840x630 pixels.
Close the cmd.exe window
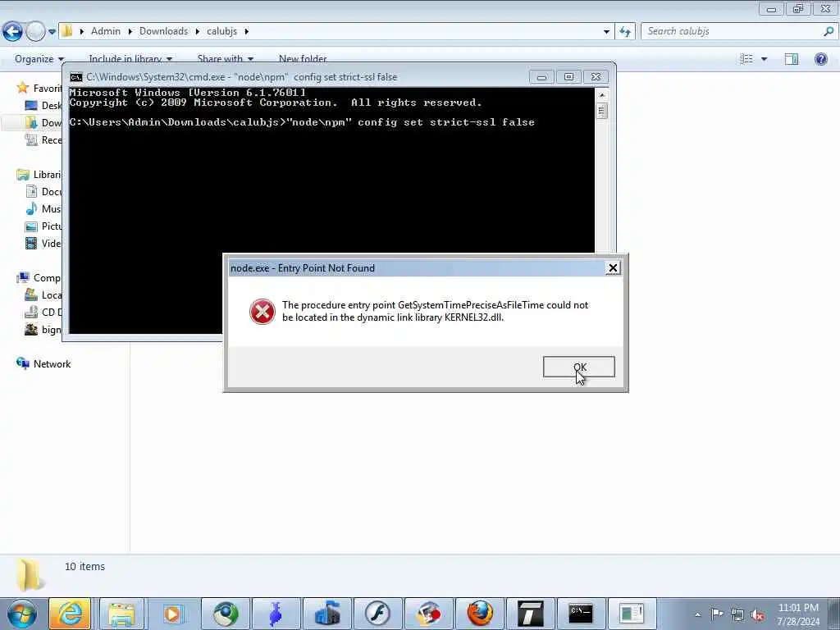[x=596, y=77]
